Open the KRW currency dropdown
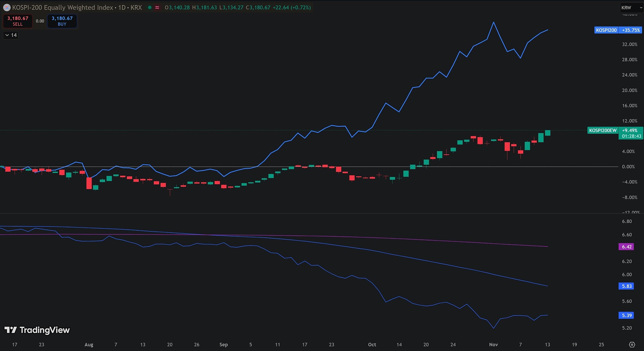644x351 pixels. click(632, 7)
